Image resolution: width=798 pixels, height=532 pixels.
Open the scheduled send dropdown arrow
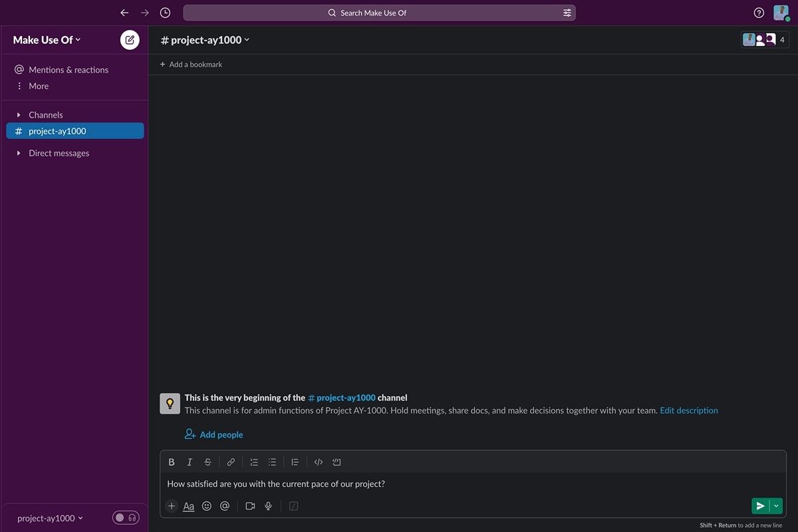(775, 505)
